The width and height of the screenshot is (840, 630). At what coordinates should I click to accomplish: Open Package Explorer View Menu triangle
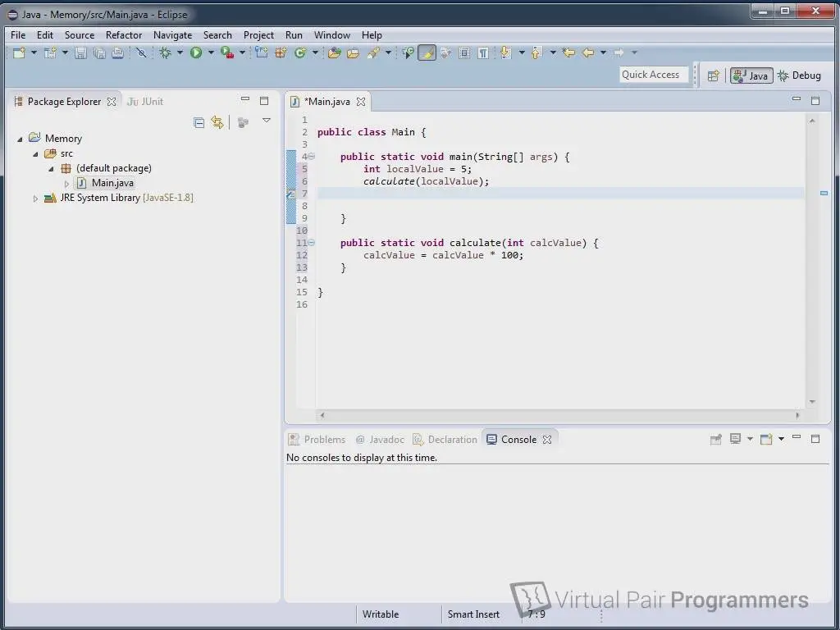[267, 121]
